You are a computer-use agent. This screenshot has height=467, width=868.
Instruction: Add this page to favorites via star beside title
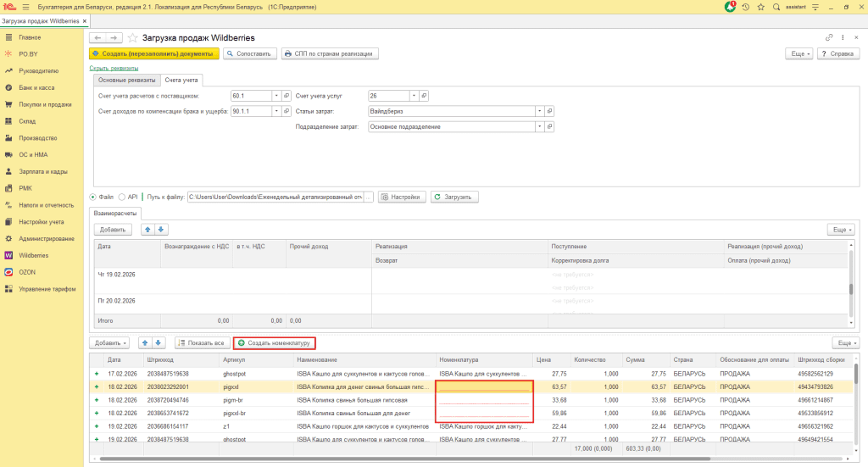(x=133, y=38)
